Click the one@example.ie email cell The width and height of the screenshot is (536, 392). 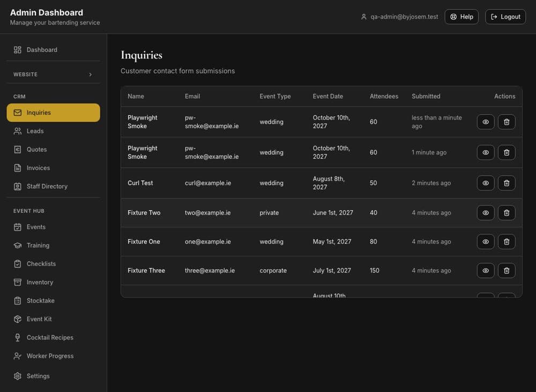[207, 241]
